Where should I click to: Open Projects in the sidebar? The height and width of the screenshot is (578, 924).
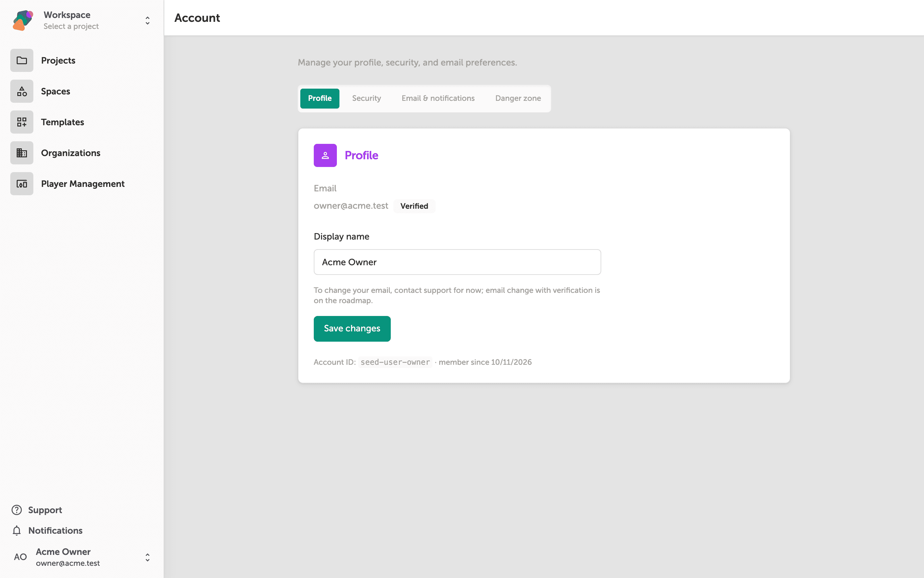pos(82,60)
